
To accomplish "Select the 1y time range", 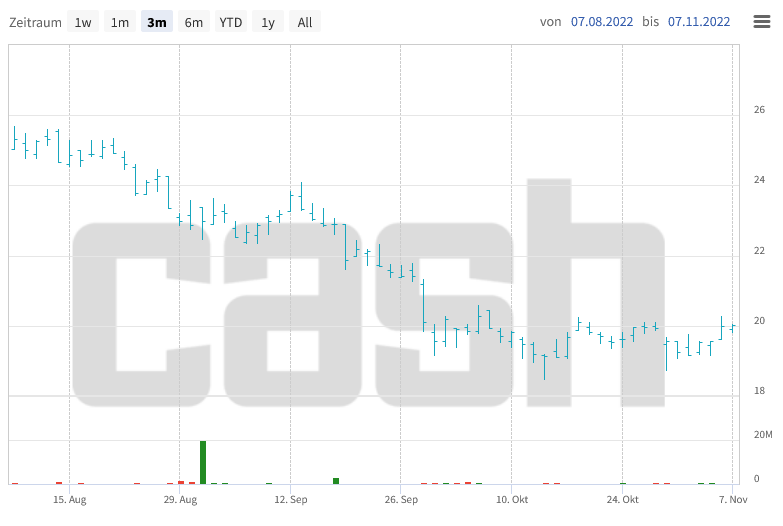I will coord(268,22).
